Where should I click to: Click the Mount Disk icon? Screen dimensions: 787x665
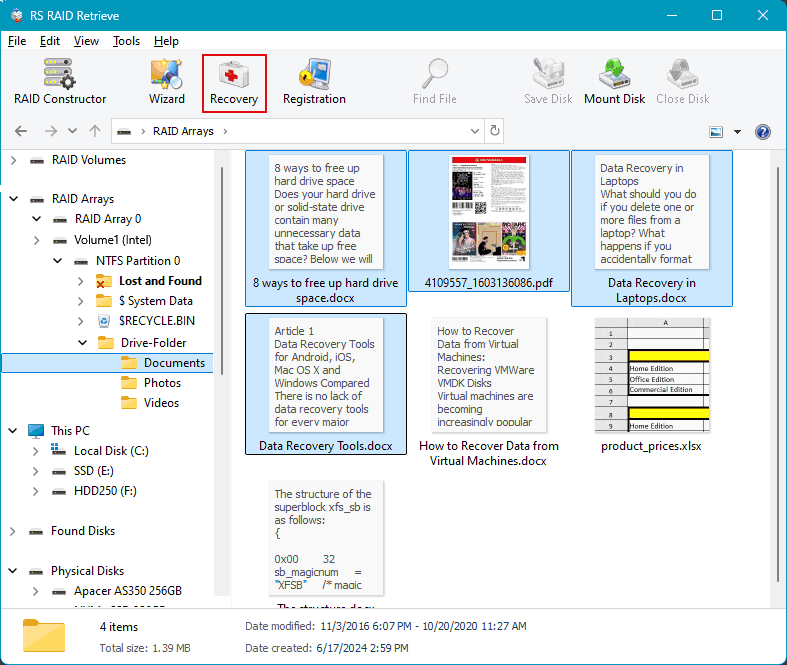(x=614, y=73)
